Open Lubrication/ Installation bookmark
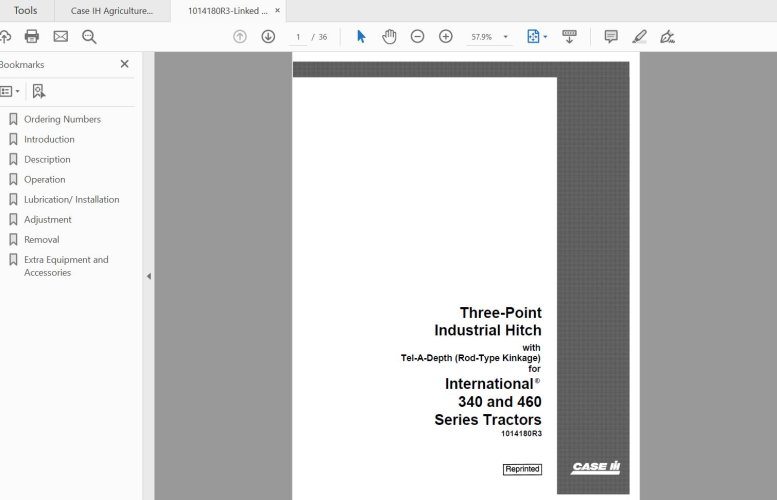Image resolution: width=777 pixels, height=500 pixels. [72, 199]
